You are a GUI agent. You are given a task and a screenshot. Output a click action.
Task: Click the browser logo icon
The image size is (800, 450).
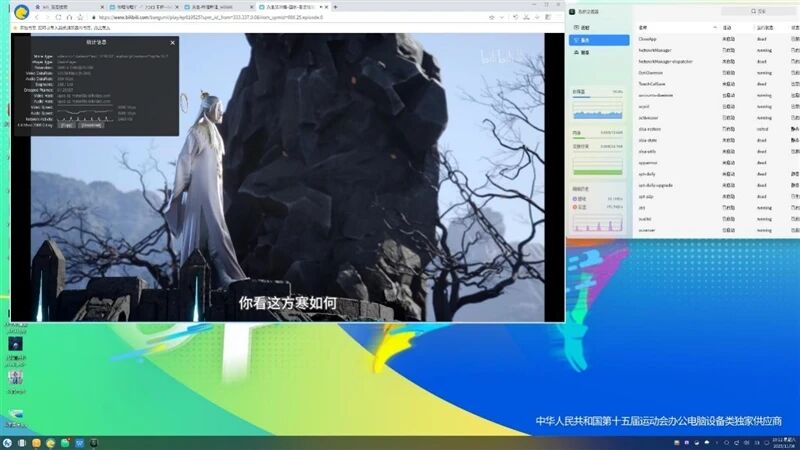coord(17,13)
